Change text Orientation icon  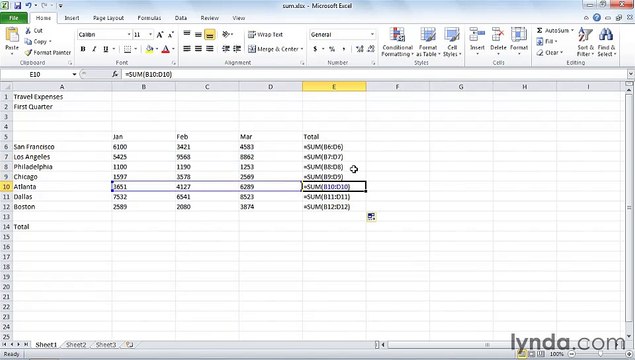pyautogui.click(x=226, y=34)
